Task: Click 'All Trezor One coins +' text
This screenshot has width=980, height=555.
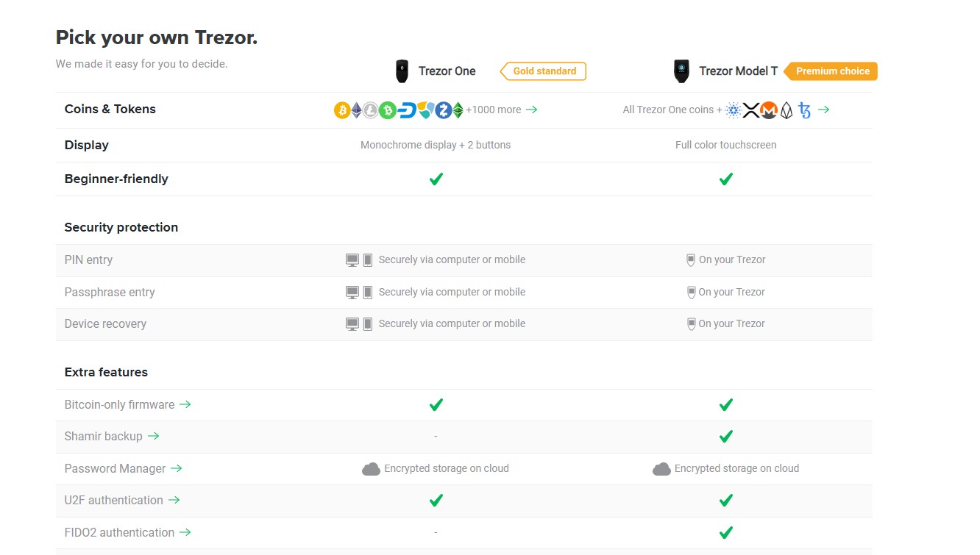Action: click(x=672, y=110)
